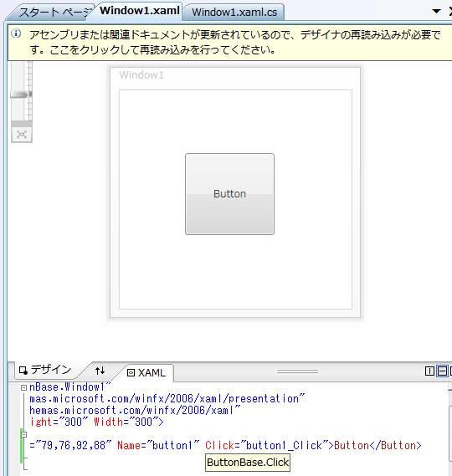Switch to the XAML pane tab
Image resolution: width=452 pixels, height=476 pixels.
(147, 372)
